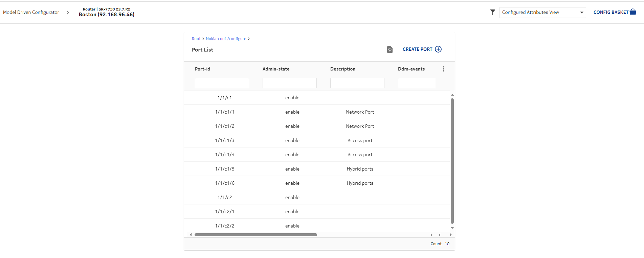644x258 pixels.
Task: Click the Port-id filter input
Action: coord(222,83)
